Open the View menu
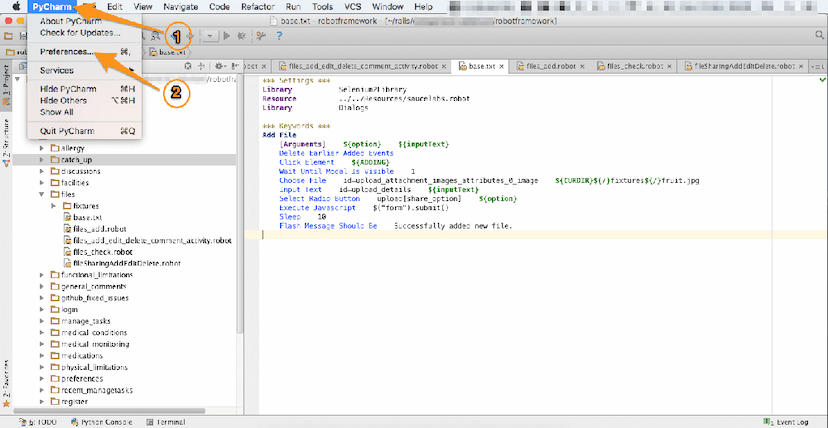This screenshot has width=828, height=428. [x=143, y=7]
